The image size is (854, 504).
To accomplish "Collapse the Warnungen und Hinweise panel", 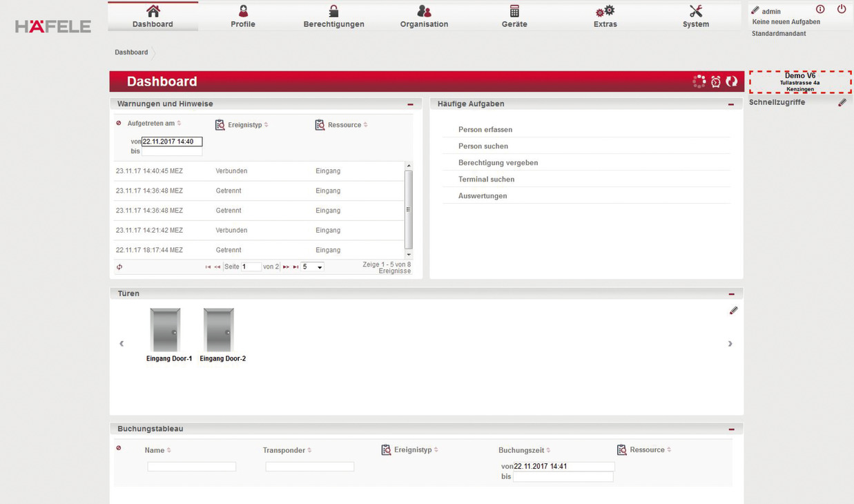I will coord(410,104).
